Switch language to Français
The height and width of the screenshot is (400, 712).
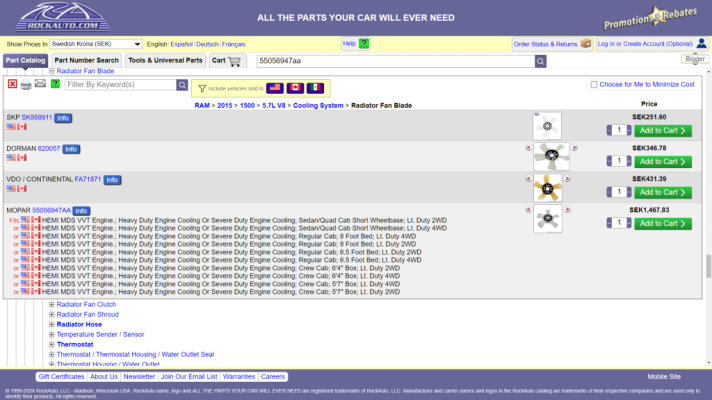click(x=233, y=44)
